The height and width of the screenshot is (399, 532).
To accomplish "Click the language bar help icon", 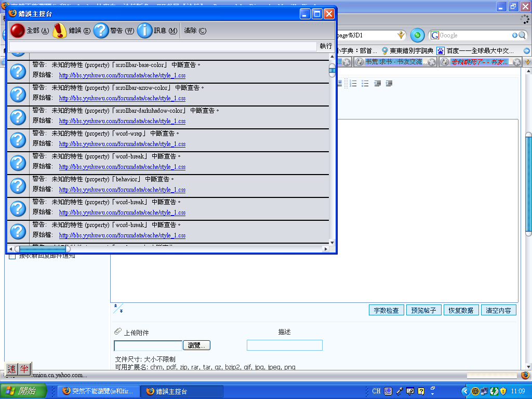I will [421, 391].
